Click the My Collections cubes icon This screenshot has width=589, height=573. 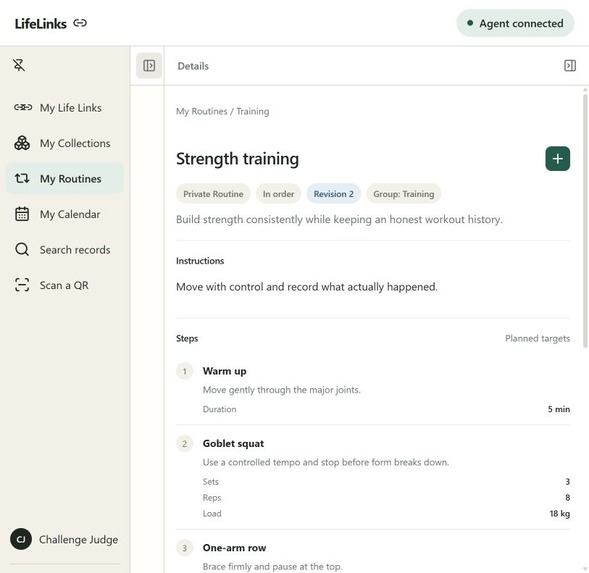[x=22, y=143]
